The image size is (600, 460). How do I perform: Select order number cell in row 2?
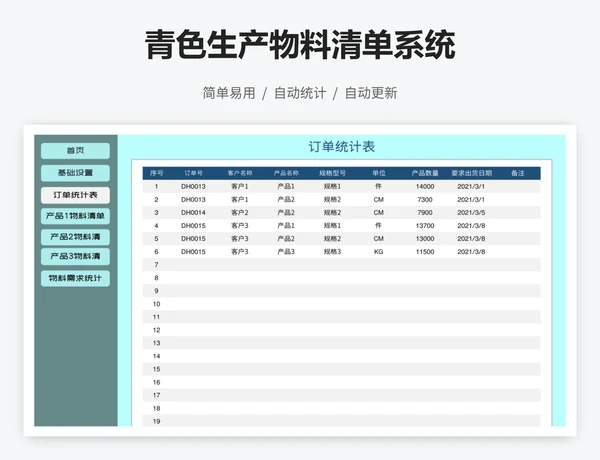[194, 200]
